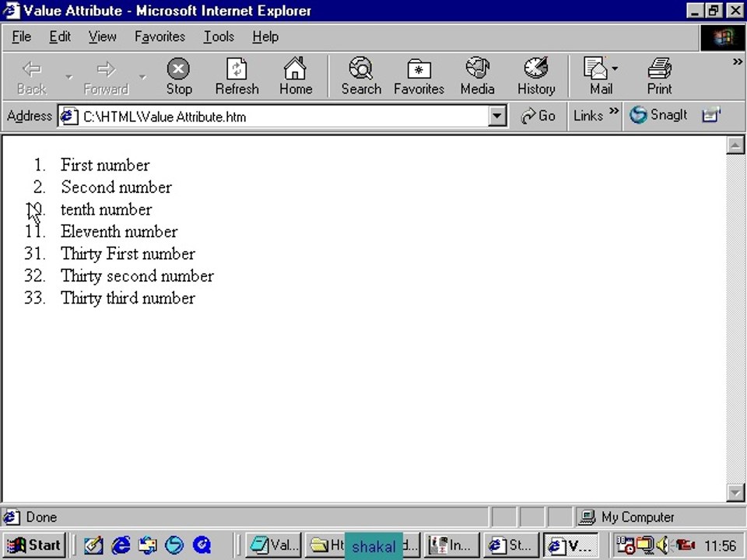Click the 'Thirty third number' list item
Screen dimensions: 747x560
pos(128,298)
